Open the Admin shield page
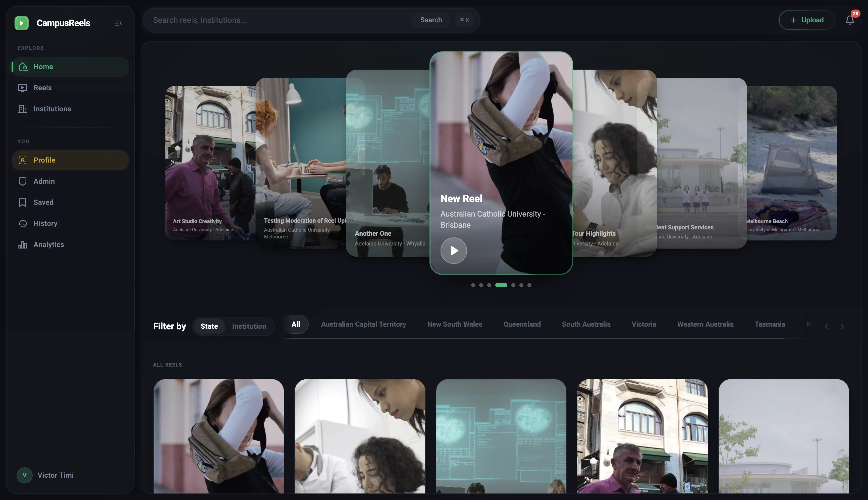 (x=44, y=181)
